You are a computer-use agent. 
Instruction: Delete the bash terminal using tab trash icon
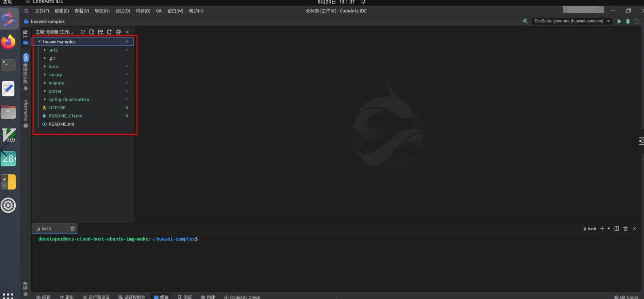click(x=73, y=229)
